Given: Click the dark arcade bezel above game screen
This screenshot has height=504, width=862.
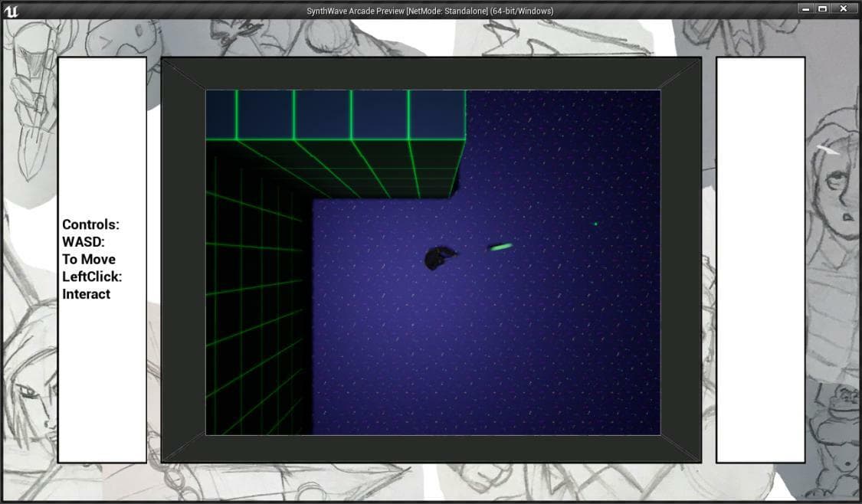Looking at the screenshot, I should coord(431,74).
